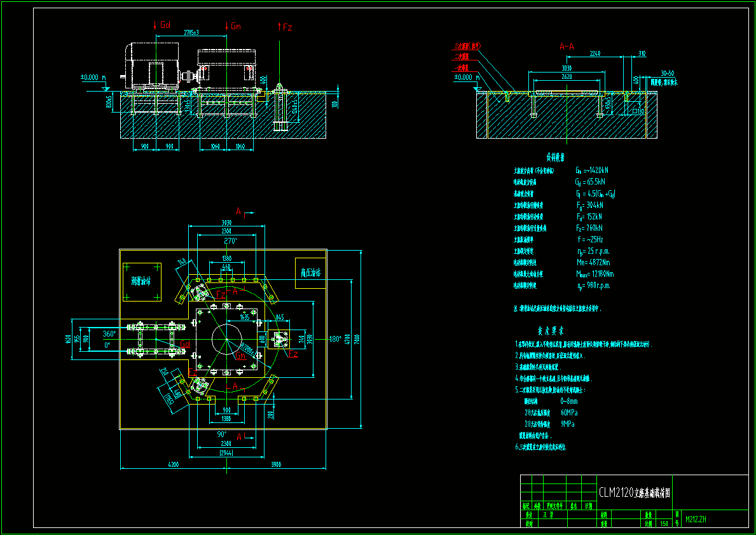Click the 1635 dimension in plan view
The image size is (756, 535).
[x=245, y=317]
